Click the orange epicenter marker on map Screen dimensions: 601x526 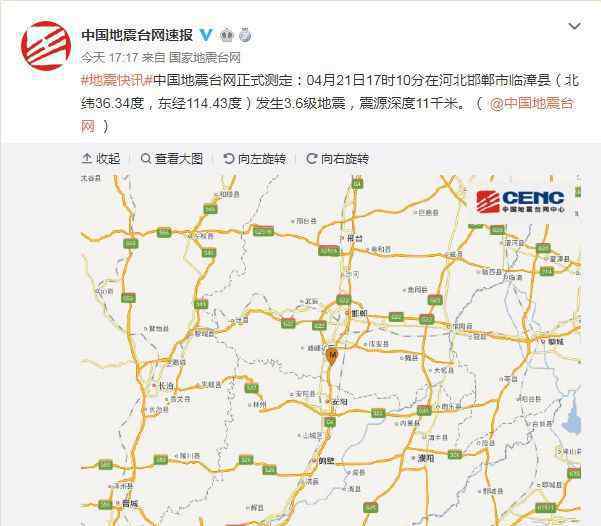[x=332, y=357]
